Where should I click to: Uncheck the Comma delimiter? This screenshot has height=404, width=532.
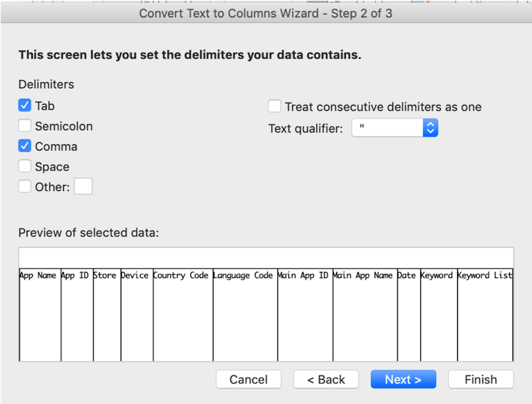coord(25,146)
